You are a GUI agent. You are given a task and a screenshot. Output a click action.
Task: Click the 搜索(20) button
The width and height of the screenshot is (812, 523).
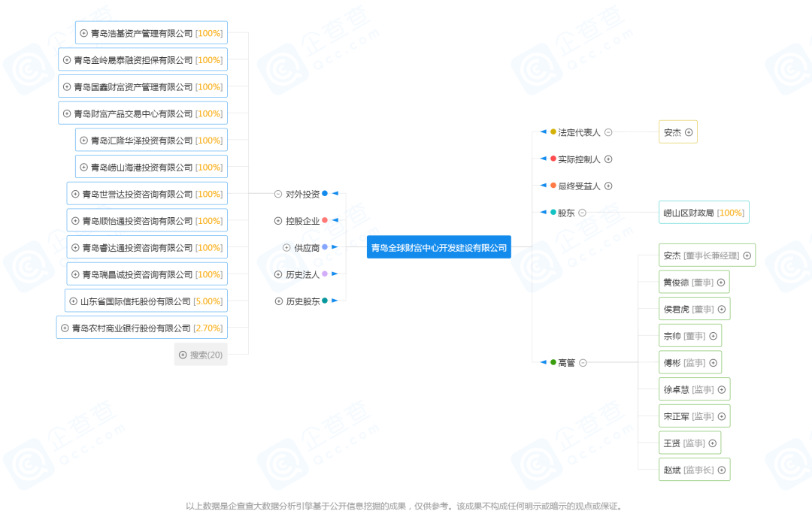[x=201, y=355]
